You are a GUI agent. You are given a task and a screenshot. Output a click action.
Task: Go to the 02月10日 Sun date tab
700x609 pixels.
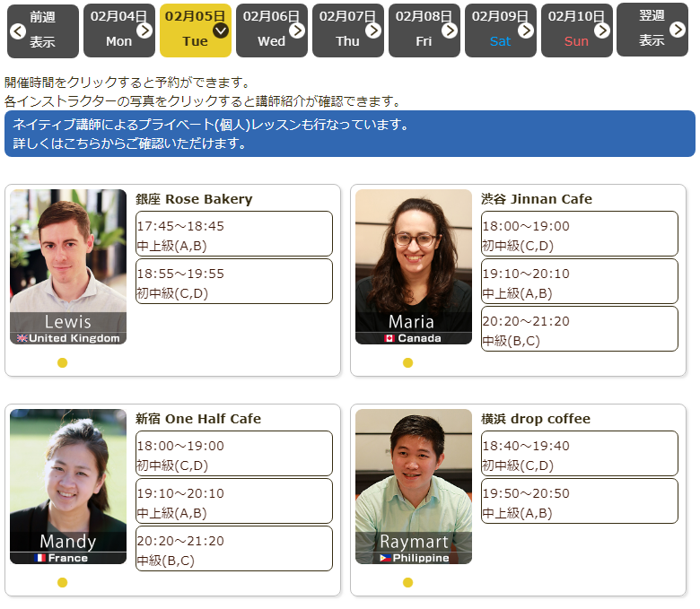(576, 30)
